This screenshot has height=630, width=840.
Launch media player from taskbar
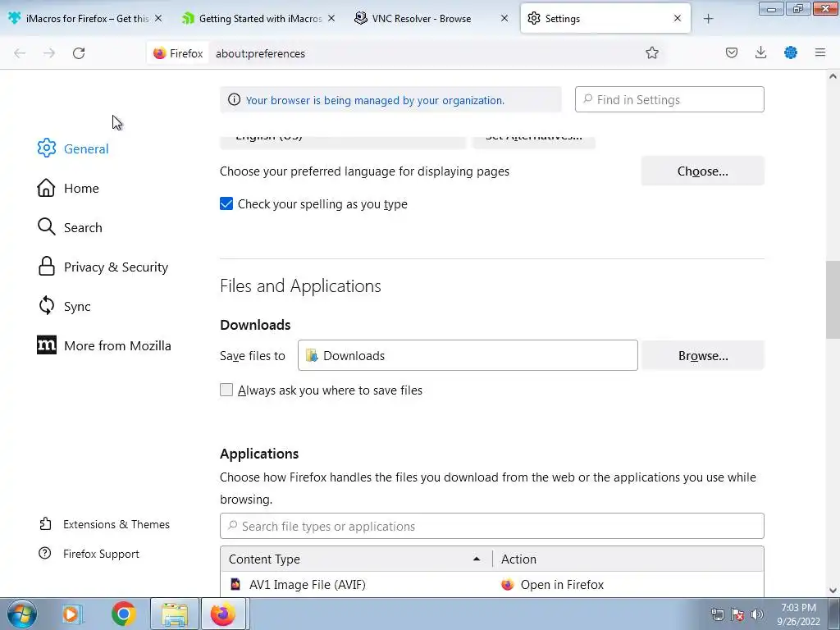71,614
